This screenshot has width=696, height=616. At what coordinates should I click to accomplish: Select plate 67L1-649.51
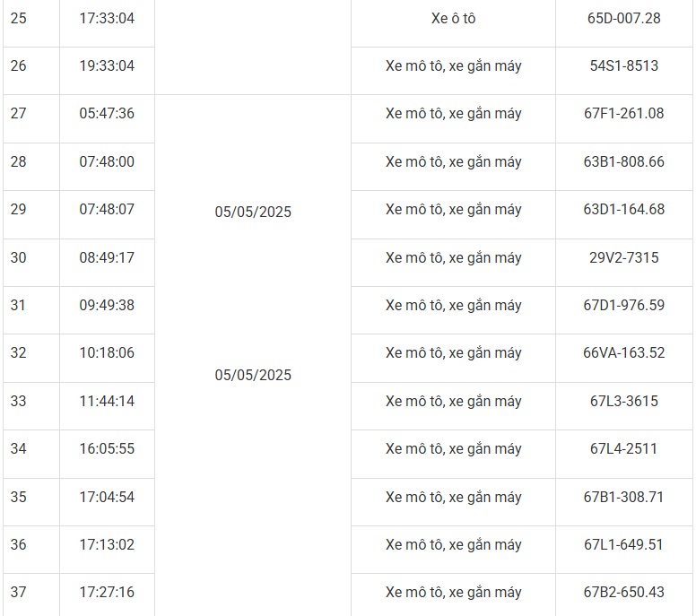pos(623,545)
